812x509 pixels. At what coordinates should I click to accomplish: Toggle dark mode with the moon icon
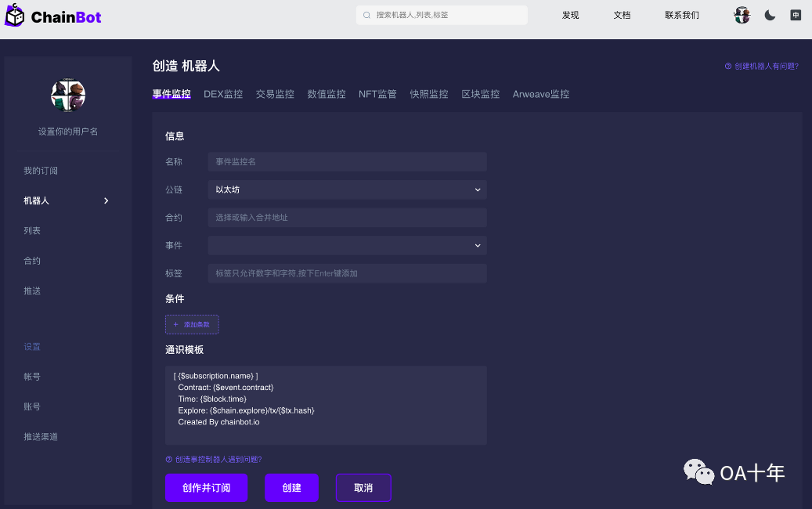769,15
